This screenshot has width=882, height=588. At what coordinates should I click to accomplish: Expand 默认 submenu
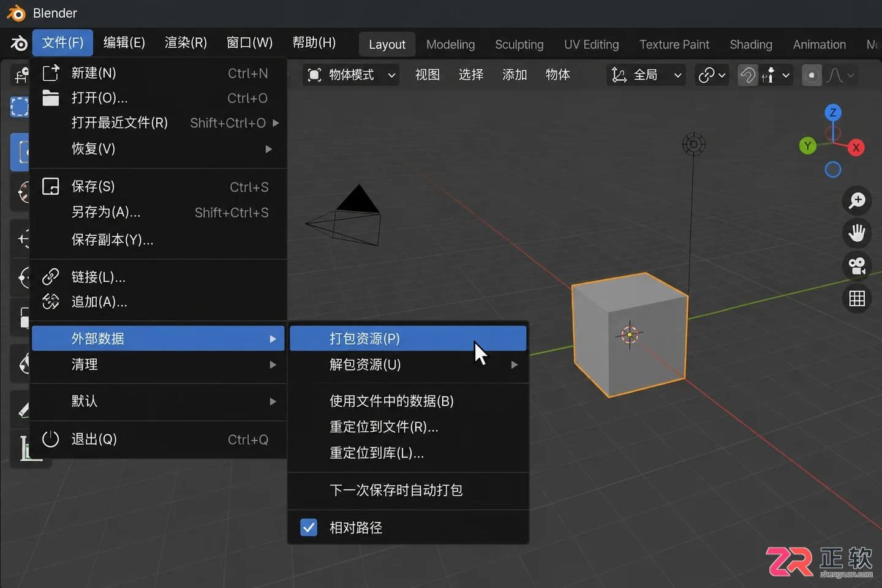[158, 401]
